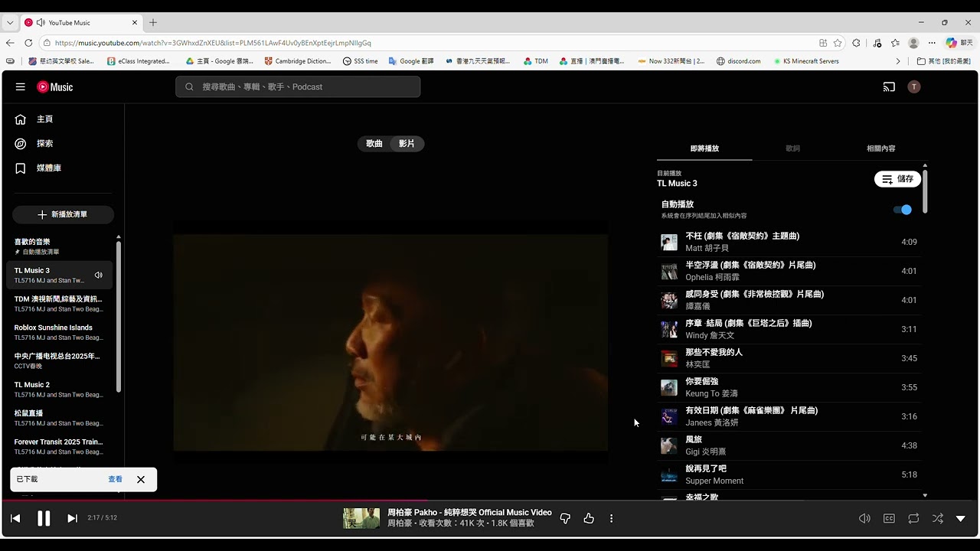Screen dimensions: 980x551
Task: Toggle repeat mode
Action: click(913, 518)
